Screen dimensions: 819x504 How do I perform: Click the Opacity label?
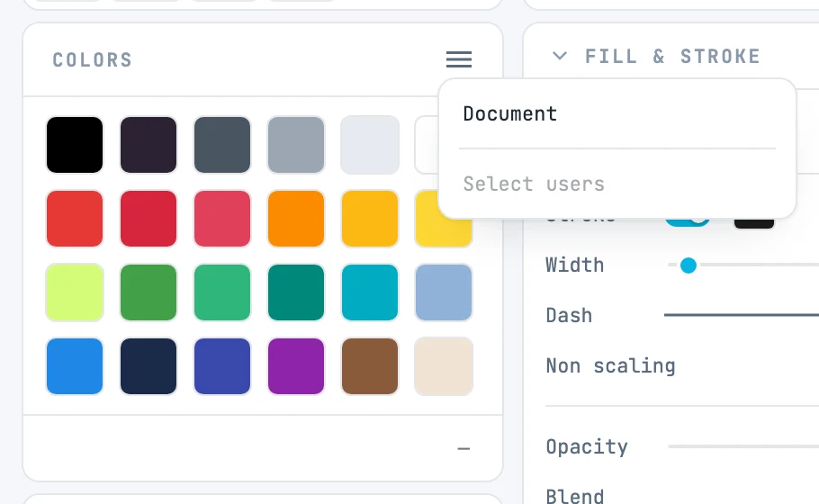click(x=587, y=447)
